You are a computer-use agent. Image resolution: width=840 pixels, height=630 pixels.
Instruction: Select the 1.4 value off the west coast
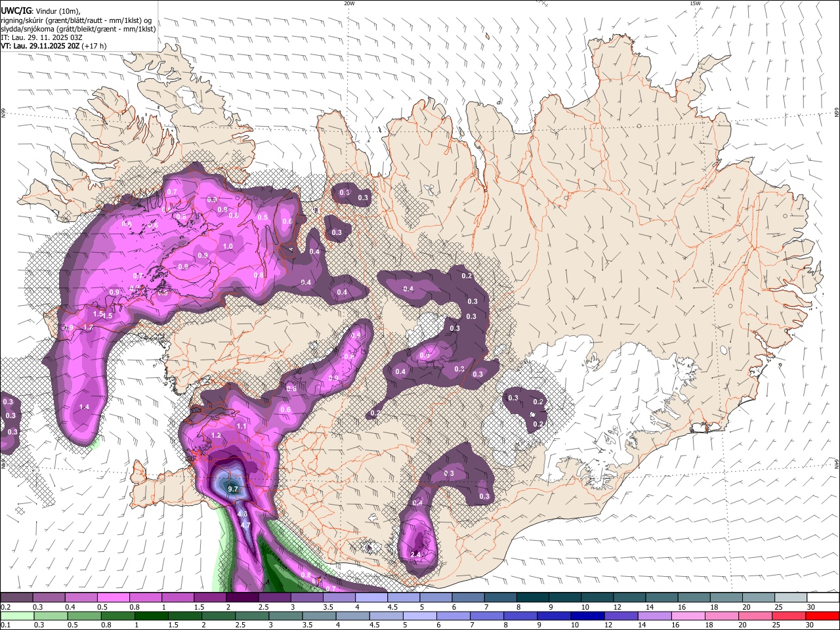pos(84,407)
